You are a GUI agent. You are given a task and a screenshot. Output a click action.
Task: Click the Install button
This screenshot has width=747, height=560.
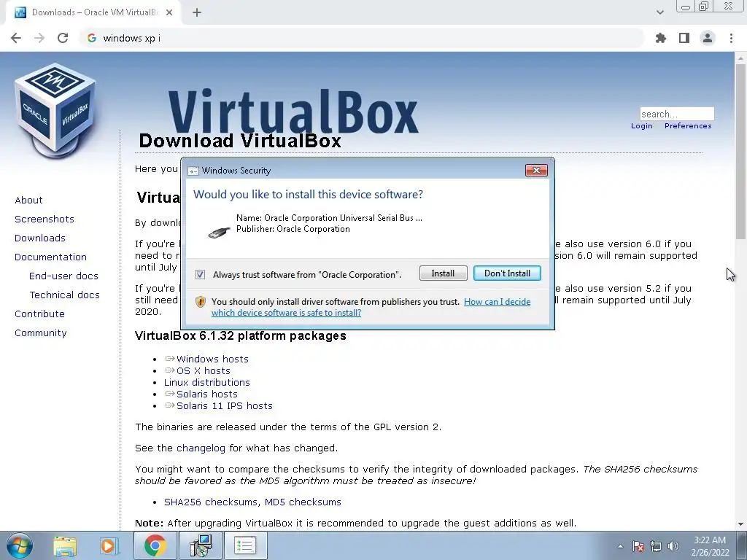(443, 273)
